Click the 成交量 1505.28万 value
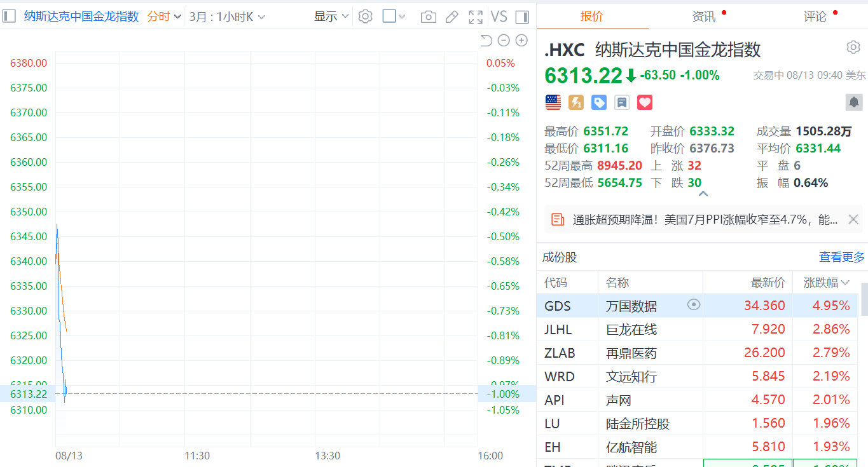 coord(823,132)
